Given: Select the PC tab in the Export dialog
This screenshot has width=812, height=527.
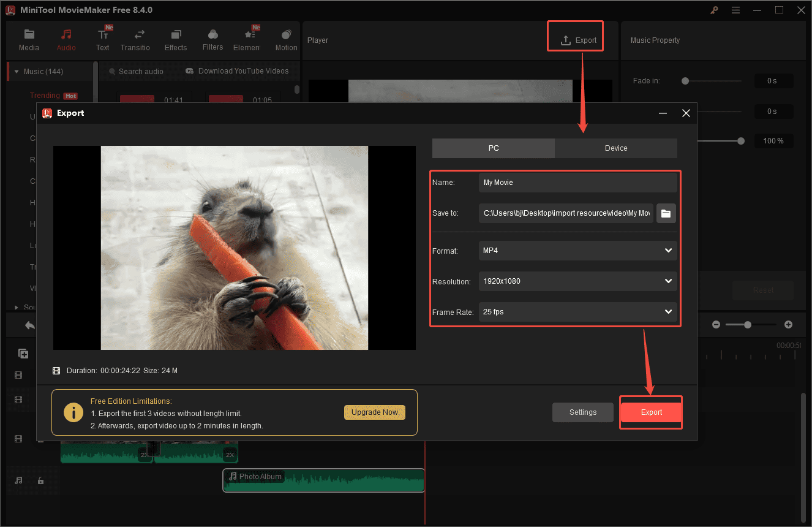Looking at the screenshot, I should (493, 148).
